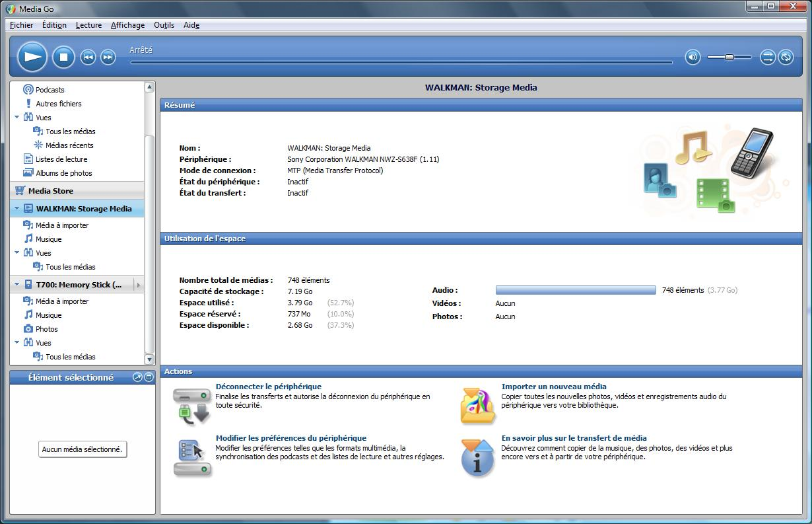
Task: Toggle shuffle playback mode
Action: 767,57
